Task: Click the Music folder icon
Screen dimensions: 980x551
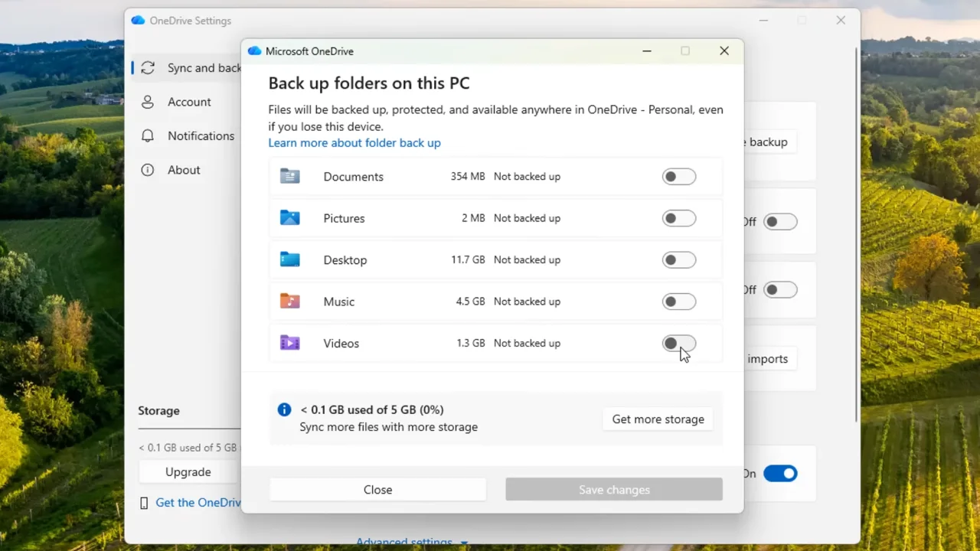Action: pyautogui.click(x=289, y=301)
